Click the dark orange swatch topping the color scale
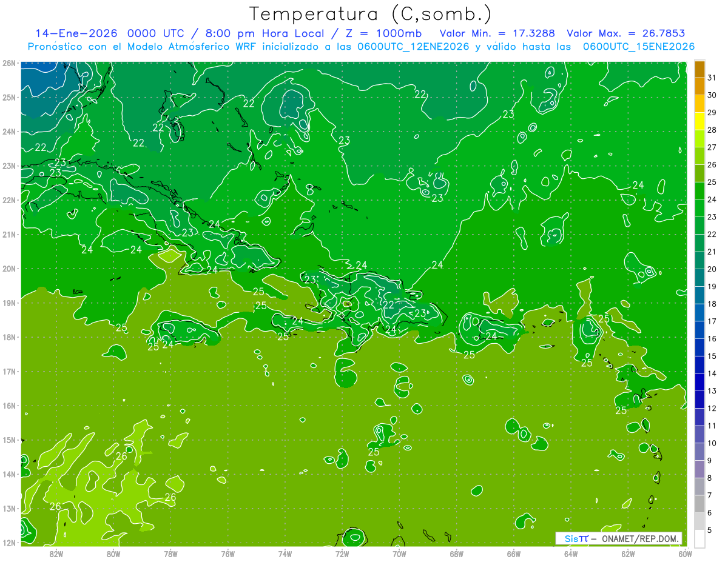Image resolution: width=728 pixels, height=562 pixels. pyautogui.click(x=699, y=69)
